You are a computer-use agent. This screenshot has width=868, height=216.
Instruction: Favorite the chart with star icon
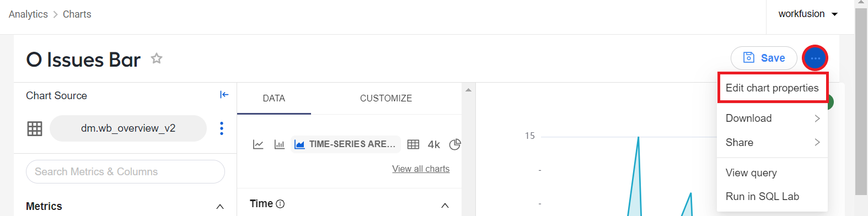tap(157, 58)
